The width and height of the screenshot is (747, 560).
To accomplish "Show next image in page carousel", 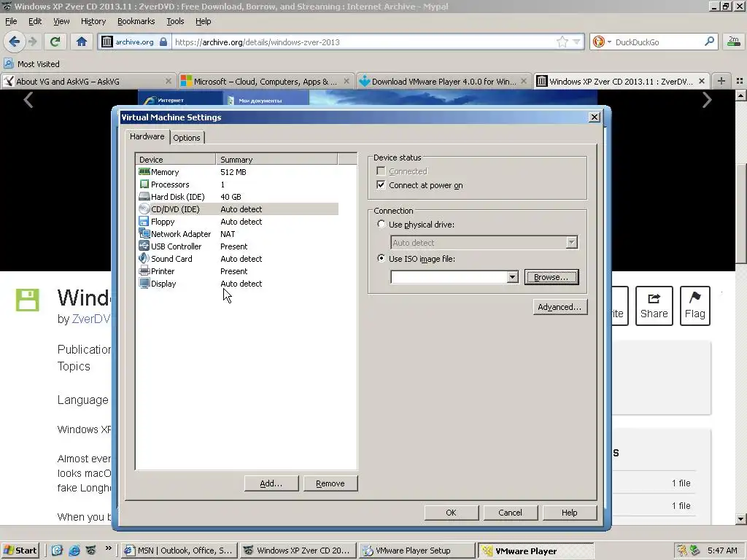I will tap(707, 100).
